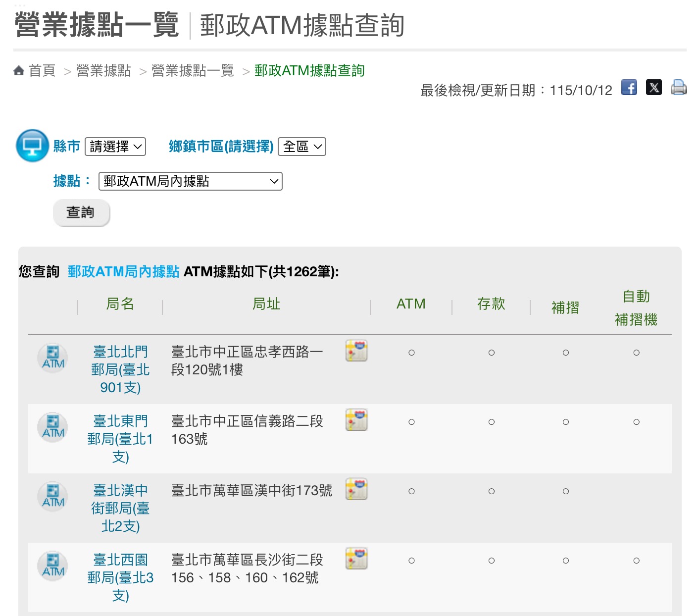Click the 存款 column header
The width and height of the screenshot is (700, 616).
[x=491, y=304]
